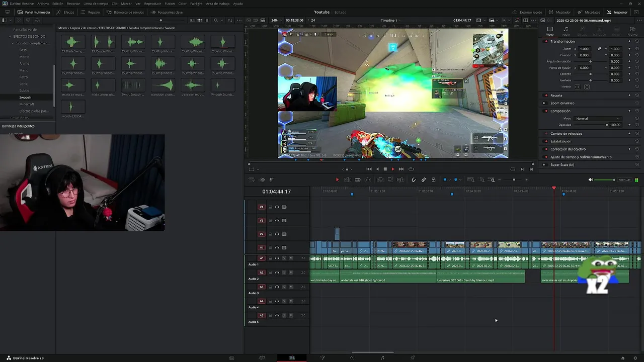
Task: Collapse the EFECTOS DE SONIDO bin
Action: click(10, 36)
